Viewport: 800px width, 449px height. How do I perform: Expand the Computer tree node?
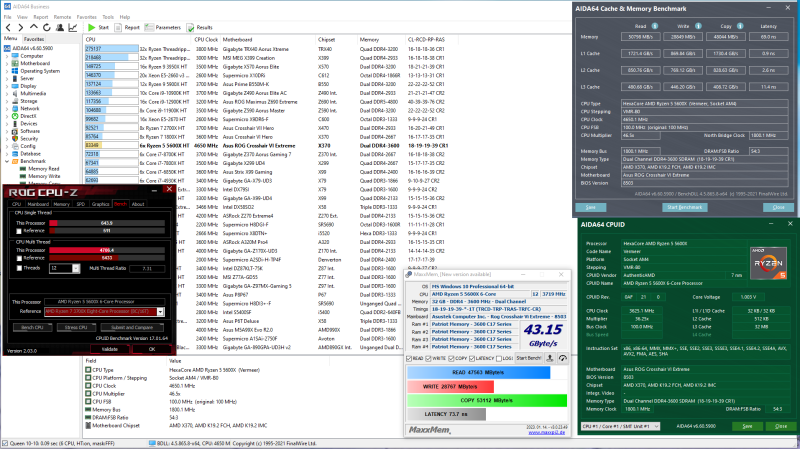[7, 56]
